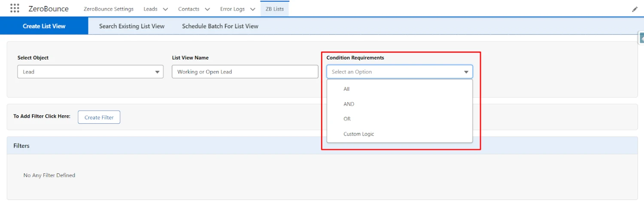
Task: Click the Create Filter button
Action: (99, 117)
